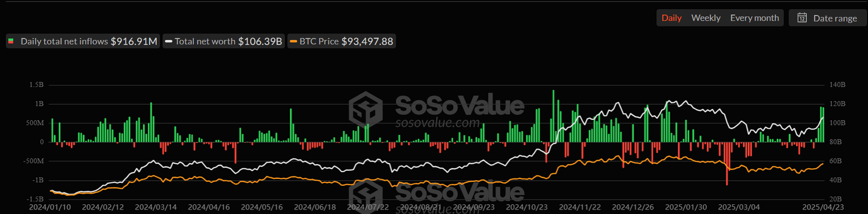Click the 2024/11/22 date axis label
The height and width of the screenshot is (214, 868).
[x=579, y=207]
